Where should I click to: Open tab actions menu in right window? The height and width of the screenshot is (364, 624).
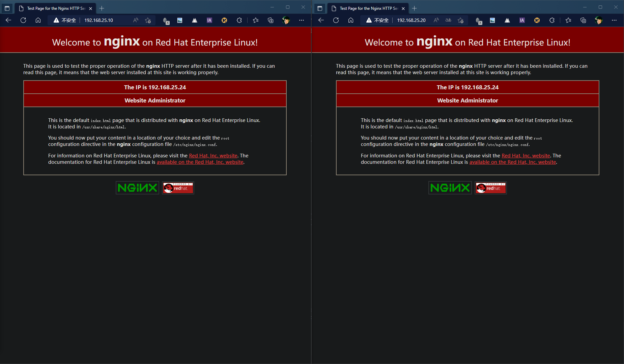pyautogui.click(x=320, y=8)
